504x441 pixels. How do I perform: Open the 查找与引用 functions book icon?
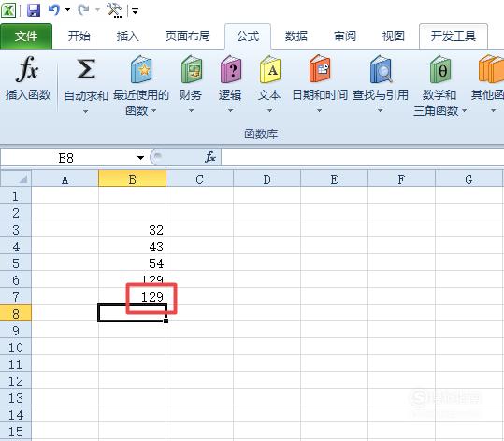point(381,69)
